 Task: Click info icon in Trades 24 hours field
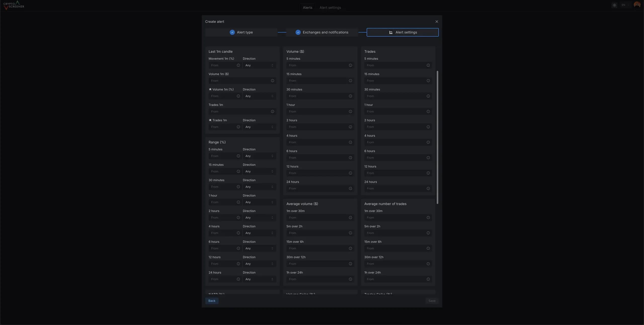click(428, 189)
